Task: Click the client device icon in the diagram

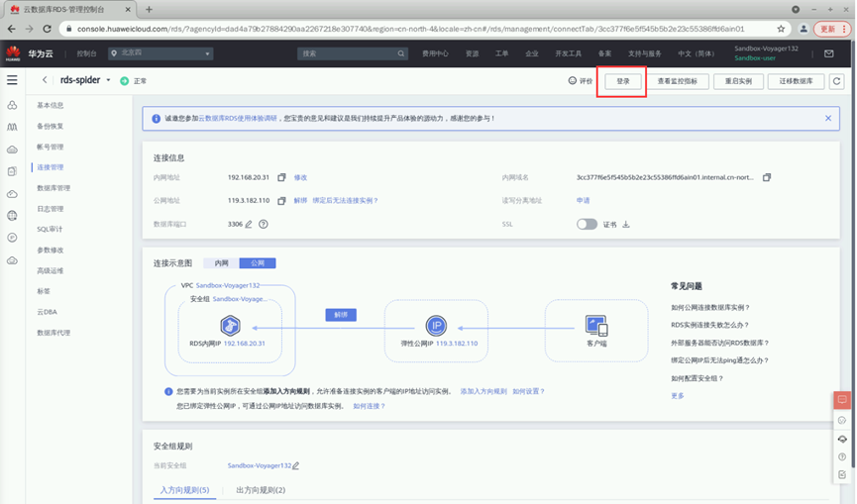Action: [596, 326]
